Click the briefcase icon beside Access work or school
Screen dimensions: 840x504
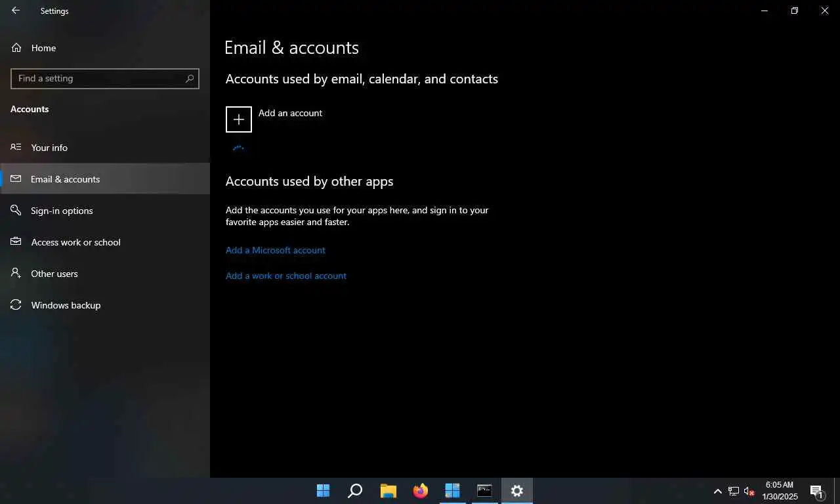[16, 241]
